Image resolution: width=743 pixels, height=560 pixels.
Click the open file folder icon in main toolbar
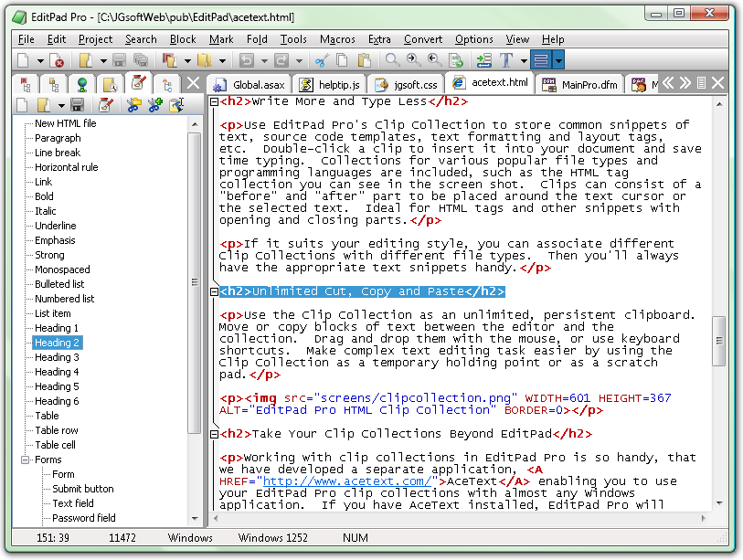tap(85, 60)
